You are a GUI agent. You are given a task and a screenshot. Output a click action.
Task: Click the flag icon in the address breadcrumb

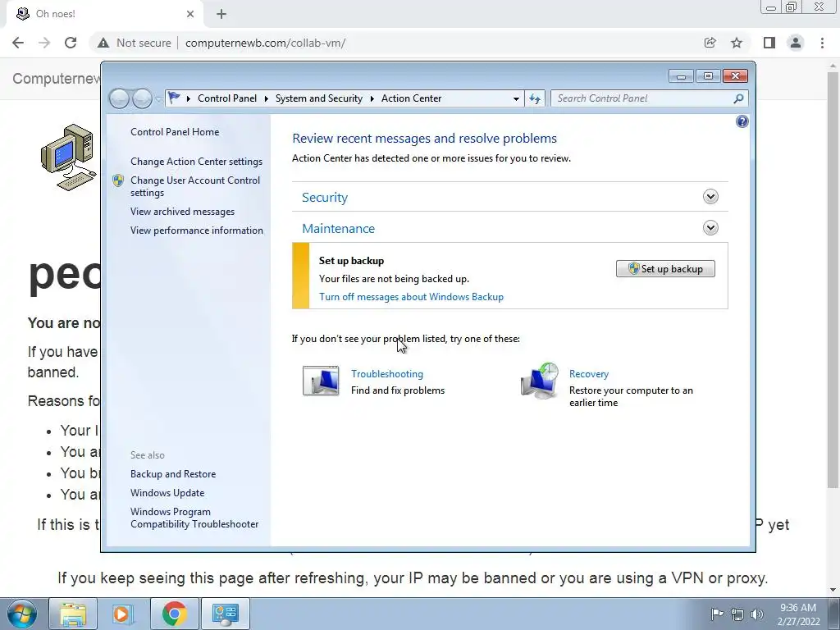click(x=174, y=98)
